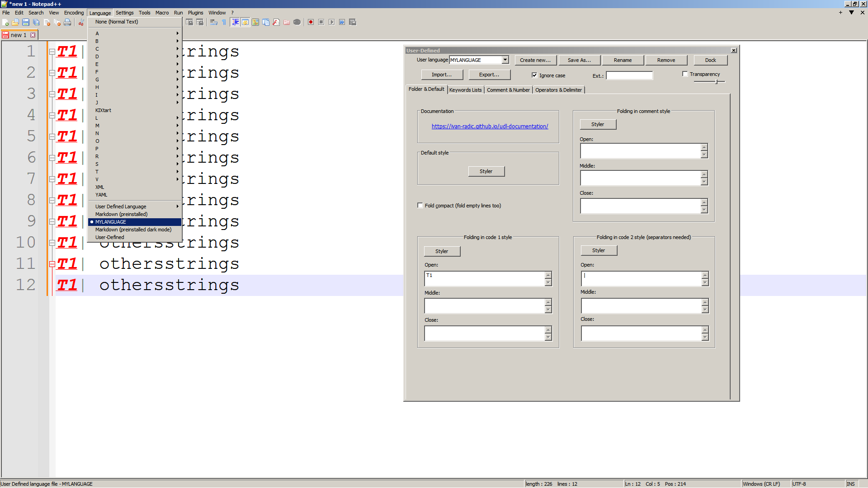Click the Save As... button
The height and width of the screenshot is (488, 868).
579,60
